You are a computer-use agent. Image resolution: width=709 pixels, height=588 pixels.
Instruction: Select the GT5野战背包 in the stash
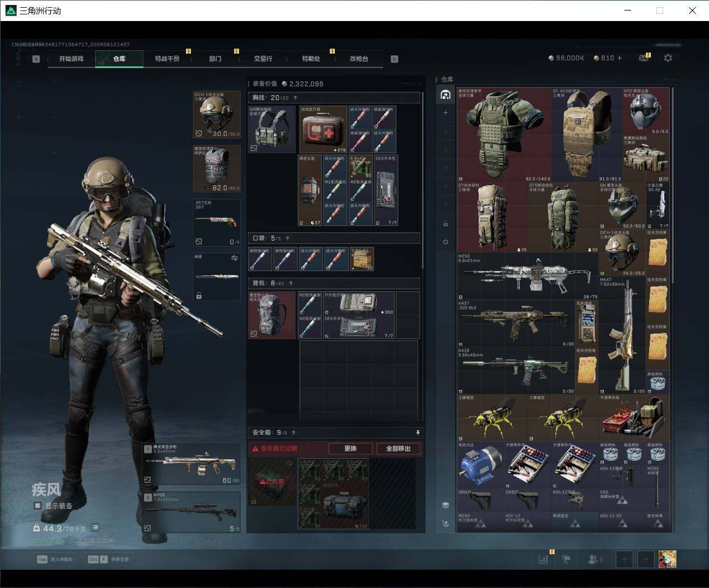pos(563,217)
